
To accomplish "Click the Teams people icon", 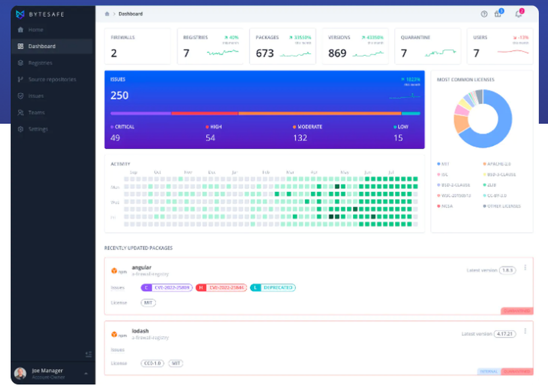I will point(21,112).
